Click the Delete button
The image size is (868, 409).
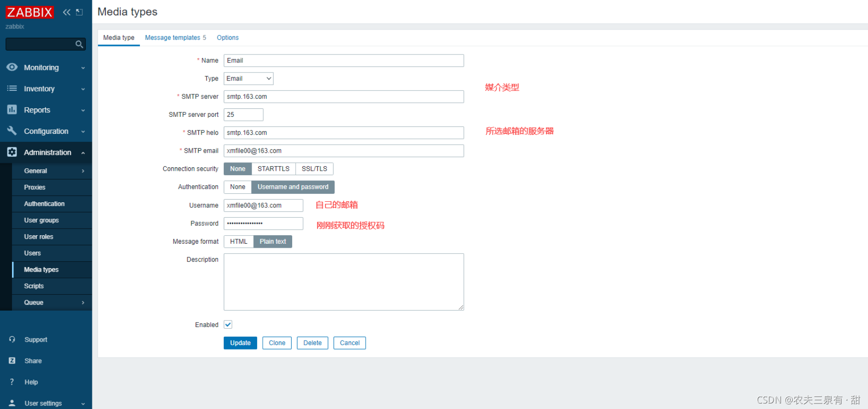312,343
